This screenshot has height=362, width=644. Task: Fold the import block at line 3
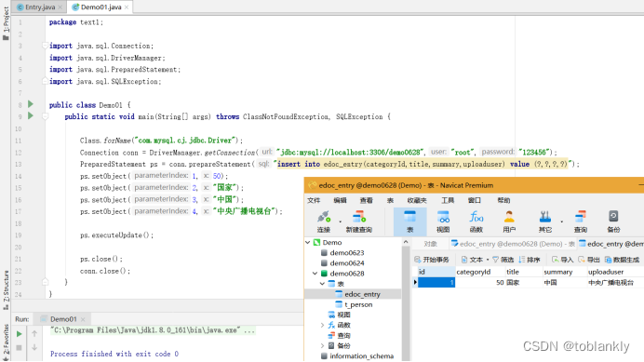pos(45,46)
